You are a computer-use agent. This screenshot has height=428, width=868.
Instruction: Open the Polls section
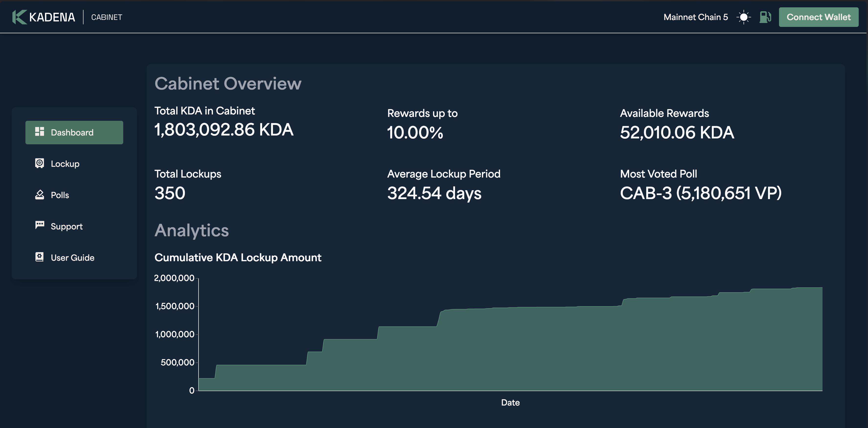click(x=74, y=195)
